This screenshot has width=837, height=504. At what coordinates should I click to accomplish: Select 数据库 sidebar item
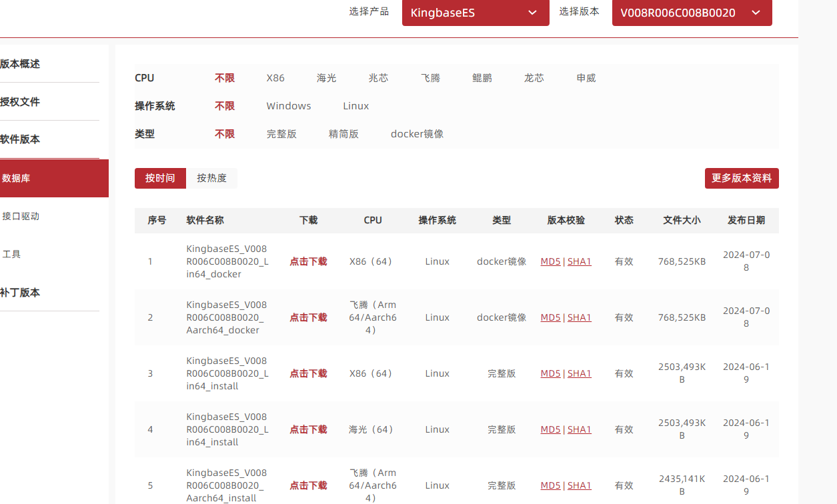coord(54,178)
